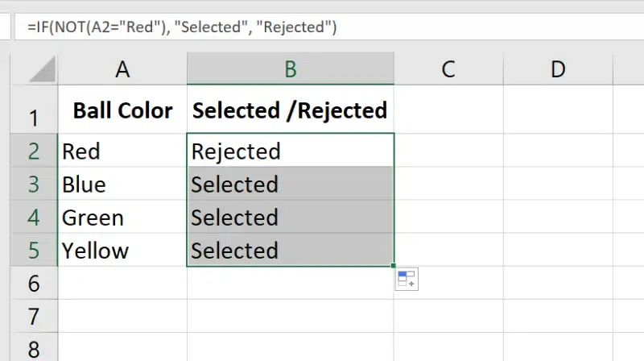Click the Selected cell beside Green
644x361 pixels.
[290, 218]
